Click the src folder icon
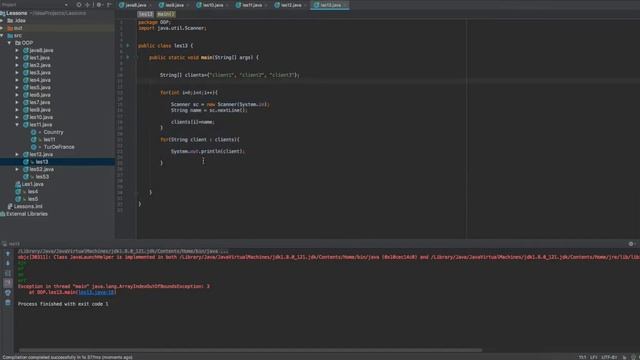 coord(10,36)
